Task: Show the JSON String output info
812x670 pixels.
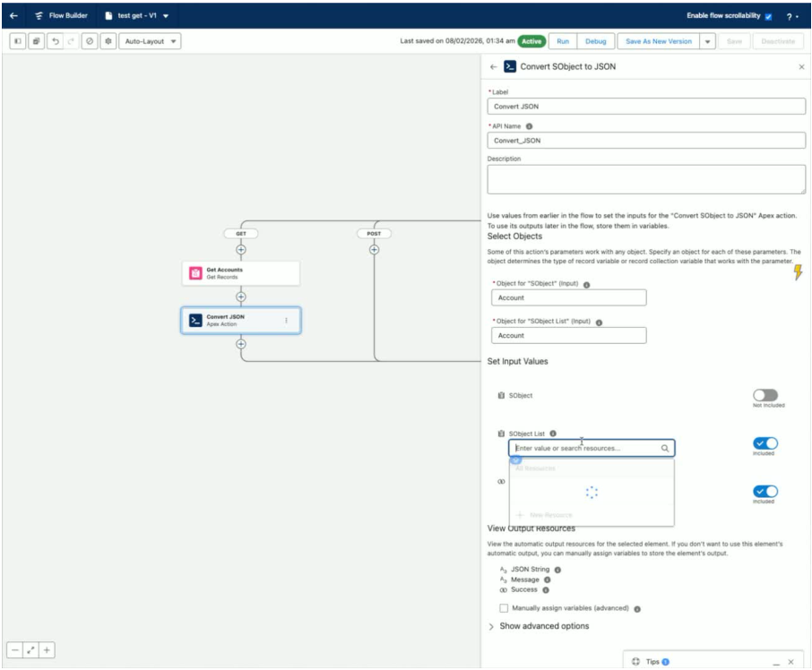Action: click(557, 570)
